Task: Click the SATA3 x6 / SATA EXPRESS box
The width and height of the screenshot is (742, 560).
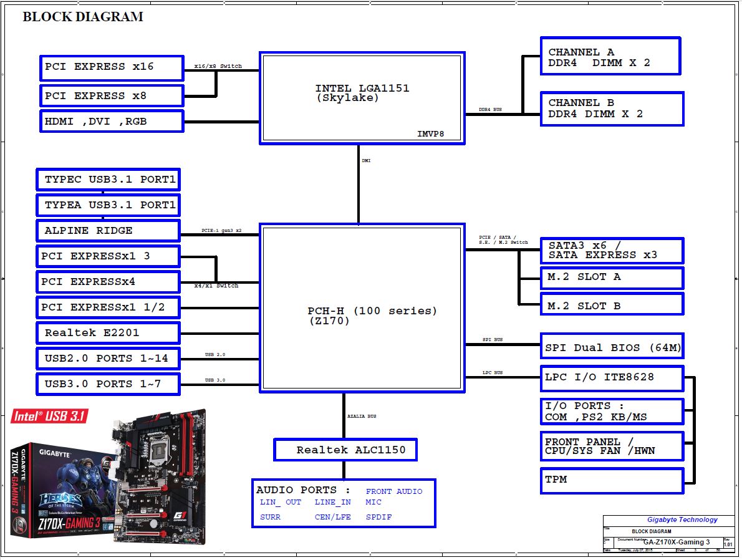Action: point(611,251)
